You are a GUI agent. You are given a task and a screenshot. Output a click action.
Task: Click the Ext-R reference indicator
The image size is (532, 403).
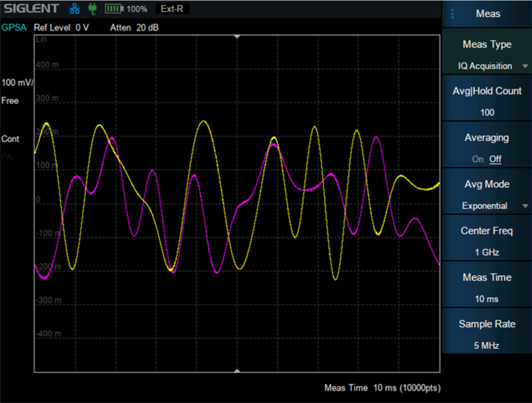pyautogui.click(x=172, y=9)
